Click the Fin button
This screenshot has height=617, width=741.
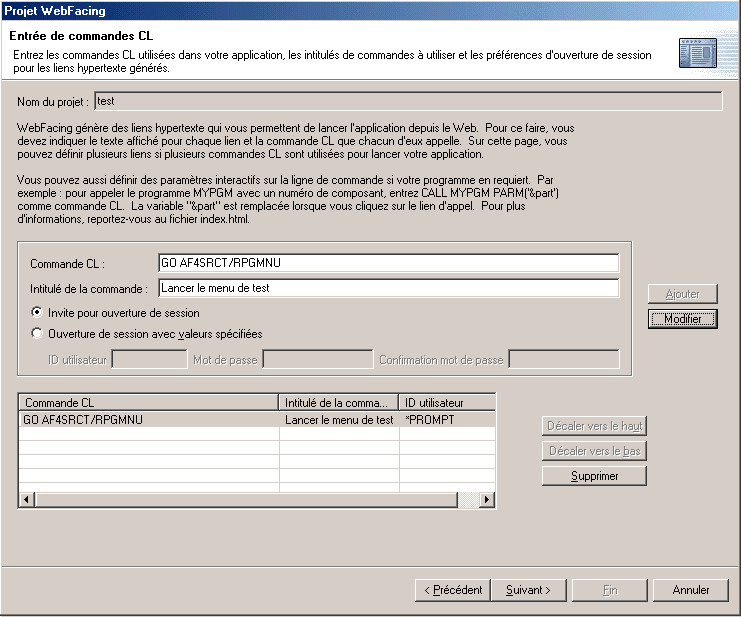point(610,590)
